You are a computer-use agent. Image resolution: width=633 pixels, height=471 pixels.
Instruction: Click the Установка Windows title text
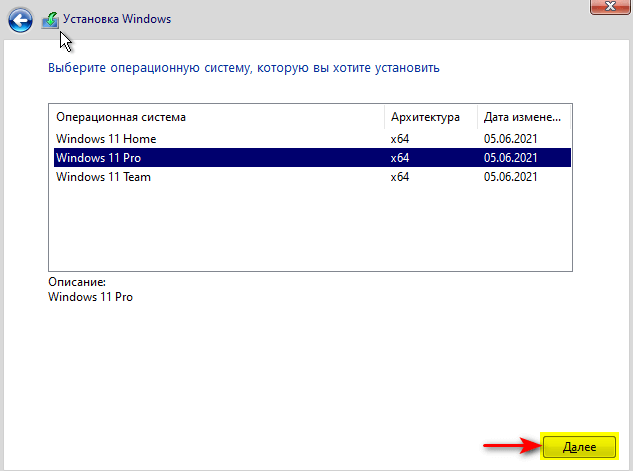click(117, 19)
